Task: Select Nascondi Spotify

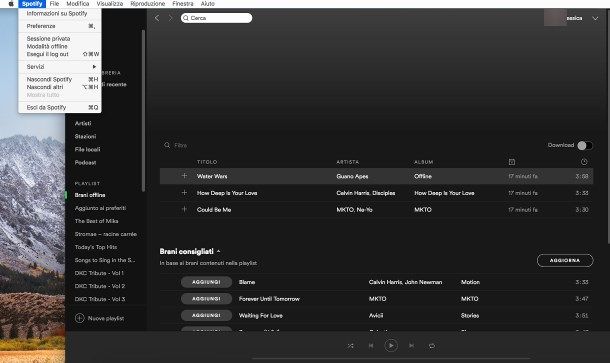Action: click(x=60, y=79)
